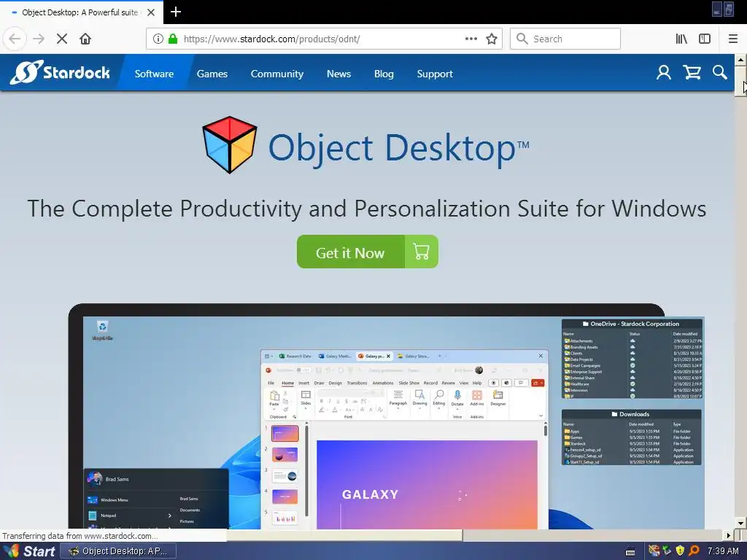Open the Firefox Library icon
Screen dimensions: 747x560
click(x=681, y=39)
